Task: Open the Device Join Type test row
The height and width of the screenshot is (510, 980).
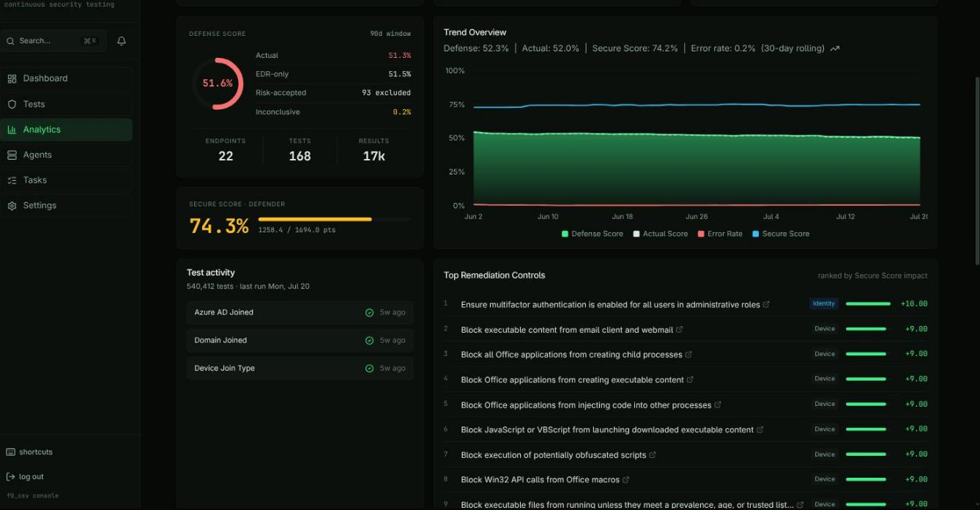Action: click(300, 368)
